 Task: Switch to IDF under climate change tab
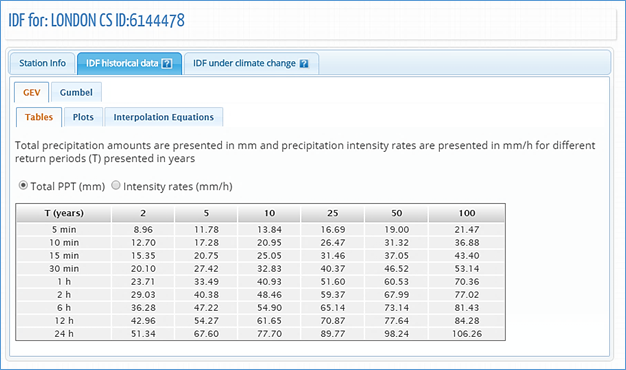point(251,63)
